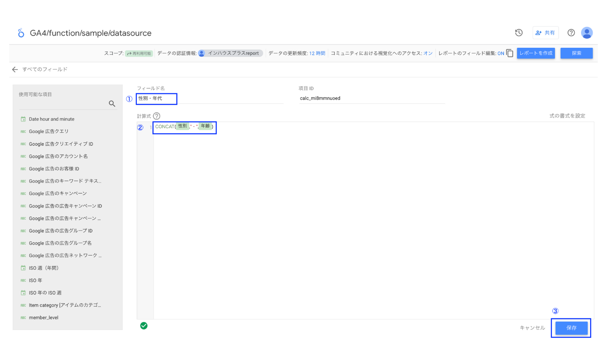Open the user account avatar

coord(587,33)
